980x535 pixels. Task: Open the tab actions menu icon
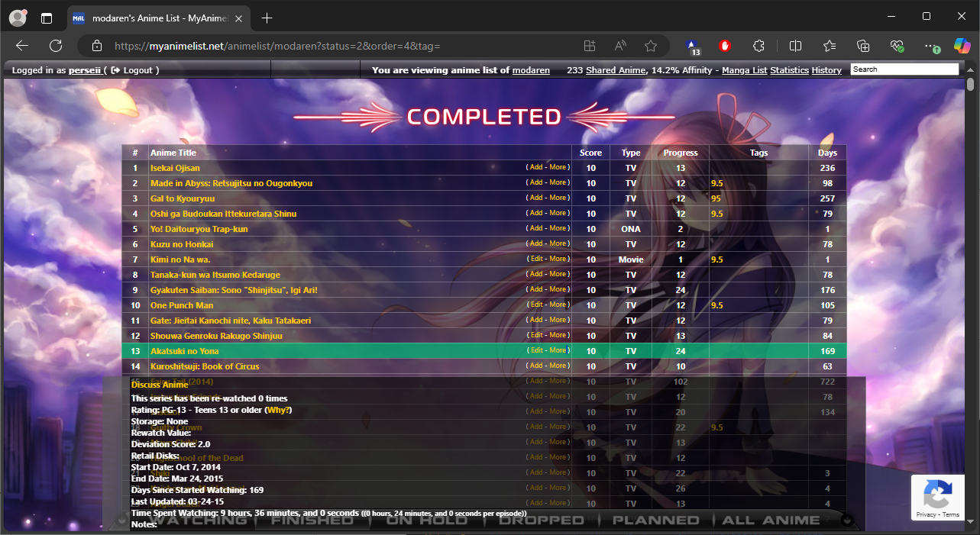pos(47,18)
